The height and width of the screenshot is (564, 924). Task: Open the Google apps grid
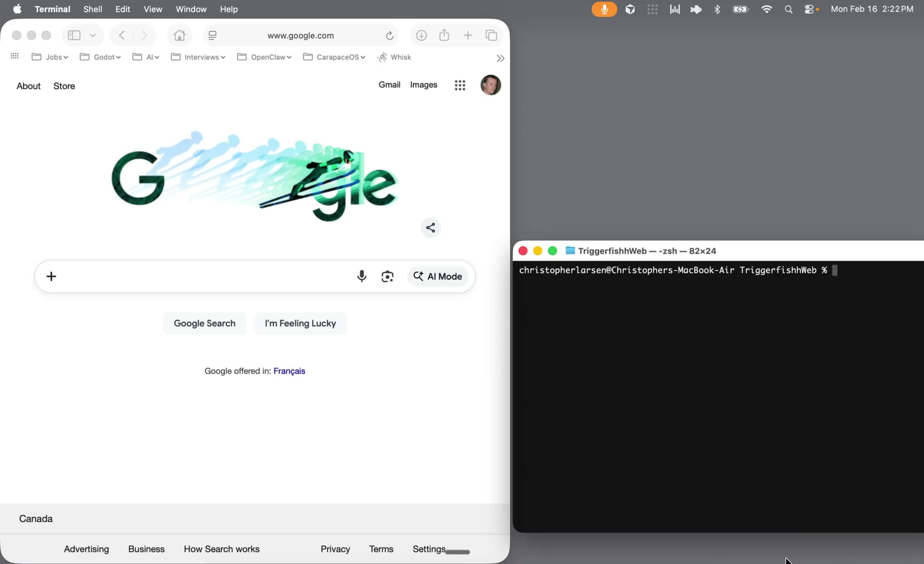(x=460, y=85)
